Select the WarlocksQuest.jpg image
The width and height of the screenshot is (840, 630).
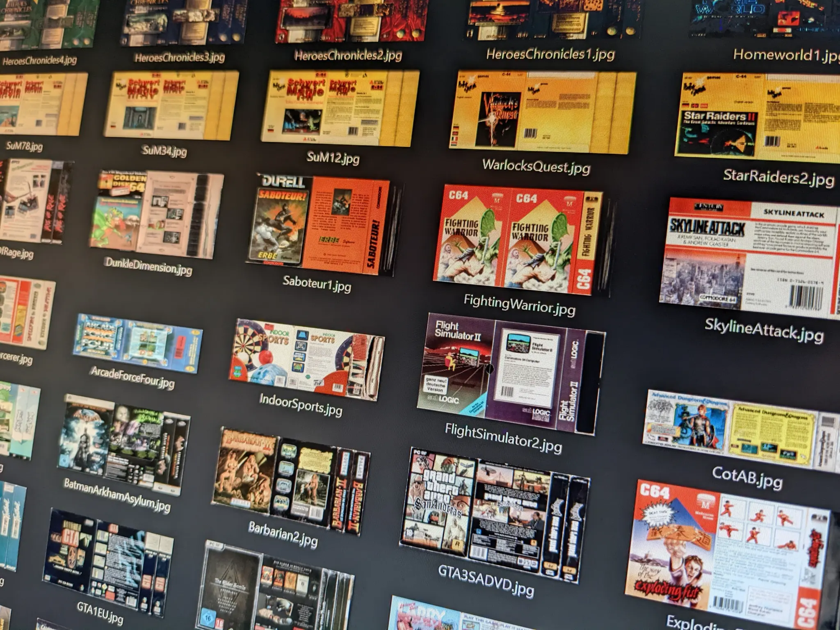tap(542, 112)
